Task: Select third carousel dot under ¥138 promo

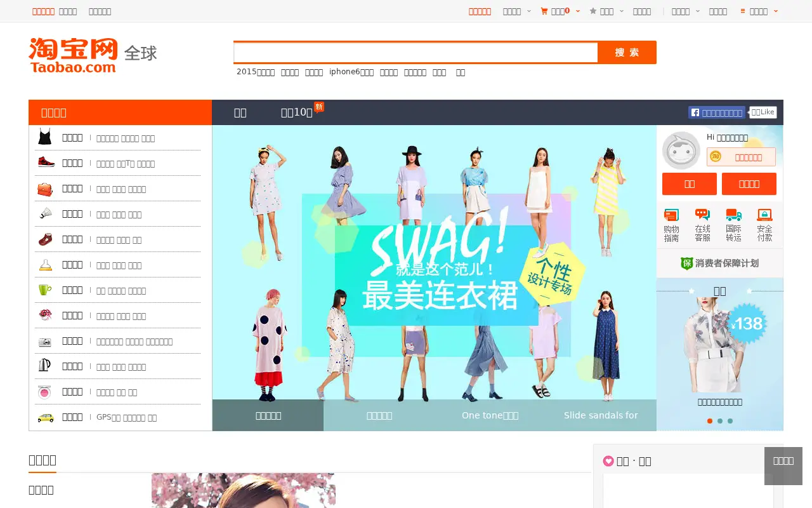Action: [730, 421]
